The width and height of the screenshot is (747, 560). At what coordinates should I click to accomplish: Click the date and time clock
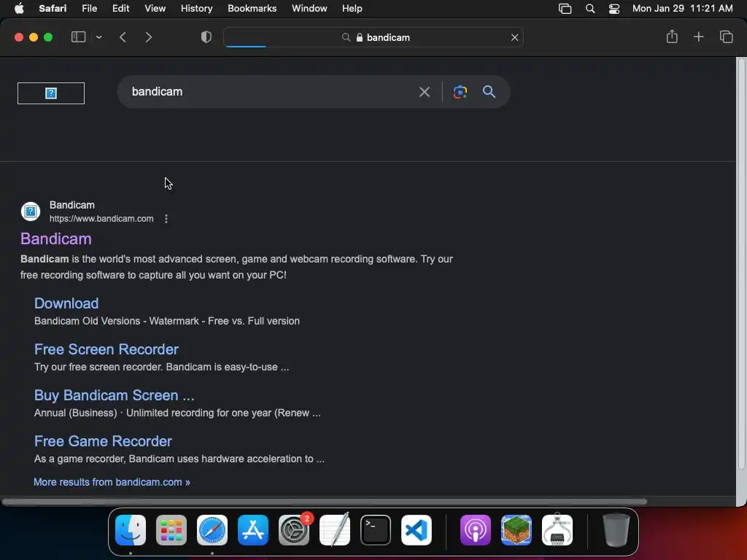(682, 8)
